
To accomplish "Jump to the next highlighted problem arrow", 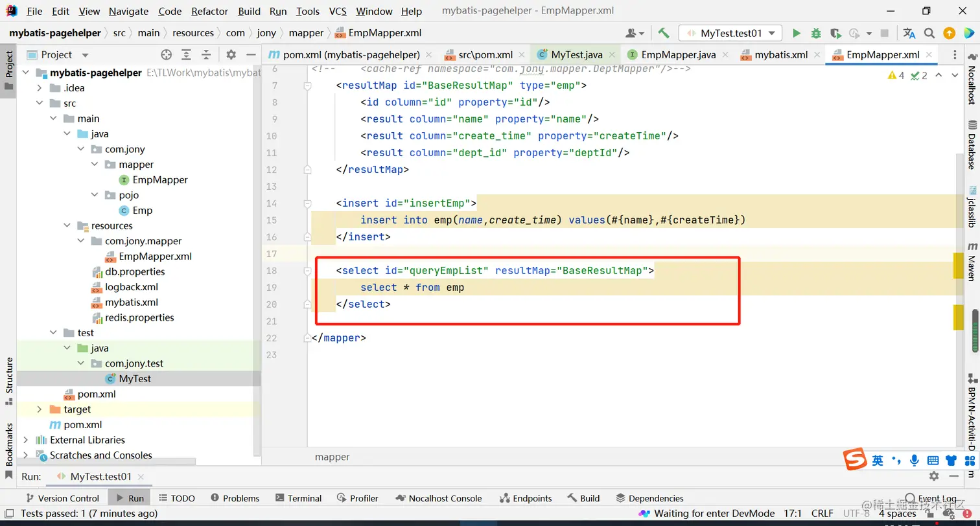I will (x=955, y=76).
